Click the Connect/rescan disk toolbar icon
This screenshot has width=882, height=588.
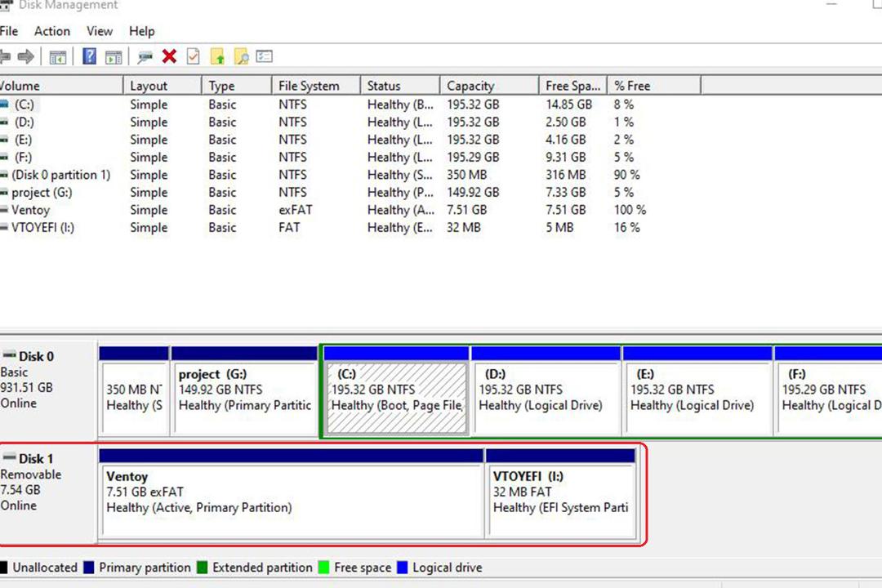tap(145, 56)
